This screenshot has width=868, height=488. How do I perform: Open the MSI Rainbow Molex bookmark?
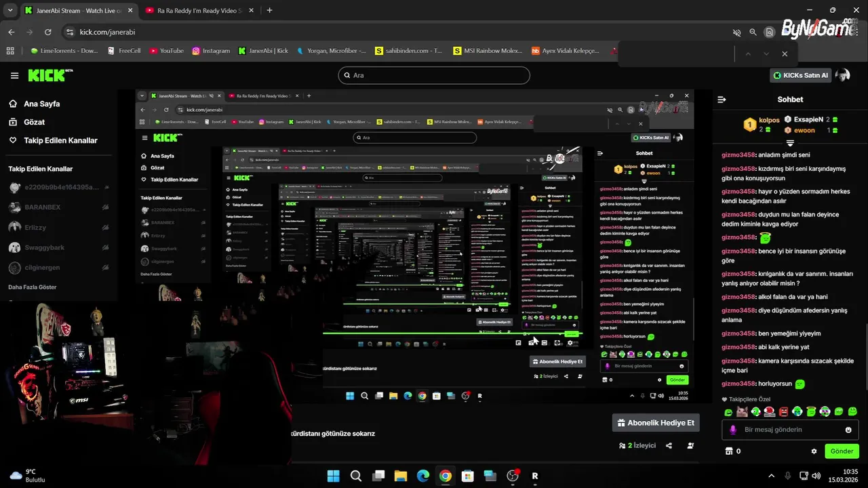coord(488,51)
